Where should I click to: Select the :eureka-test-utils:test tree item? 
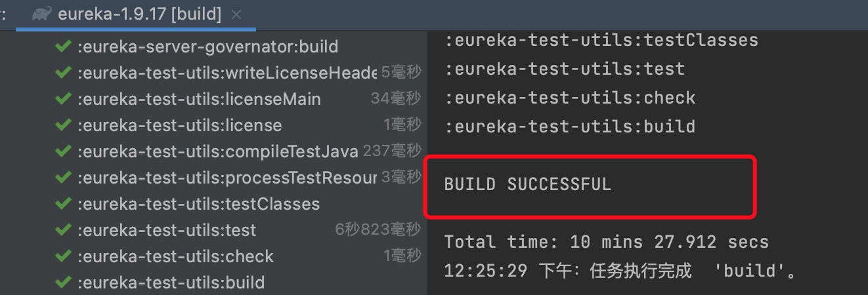(167, 230)
